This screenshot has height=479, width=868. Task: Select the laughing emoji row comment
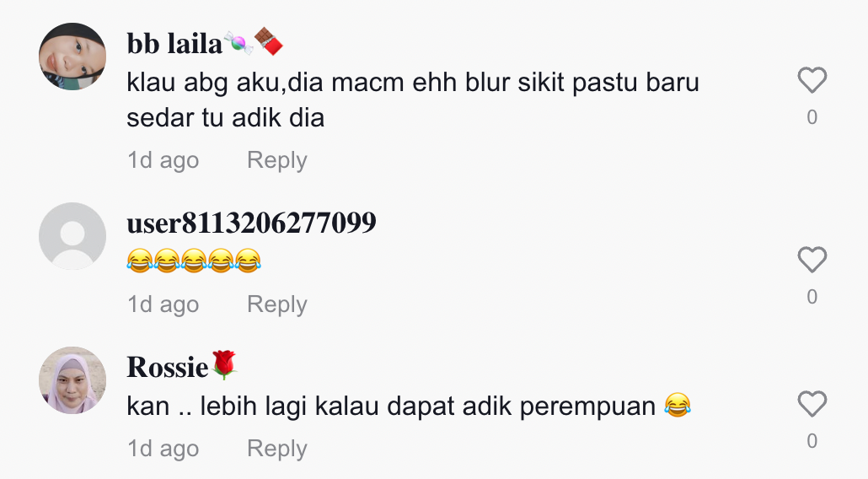[194, 261]
